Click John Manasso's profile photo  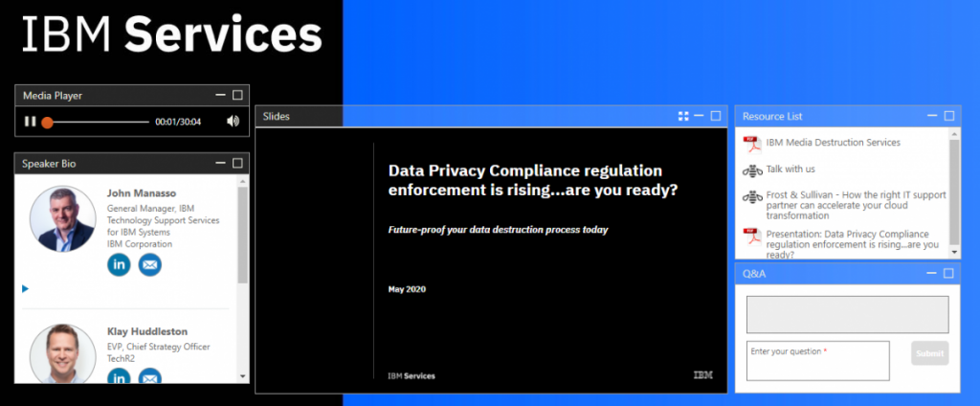click(62, 219)
